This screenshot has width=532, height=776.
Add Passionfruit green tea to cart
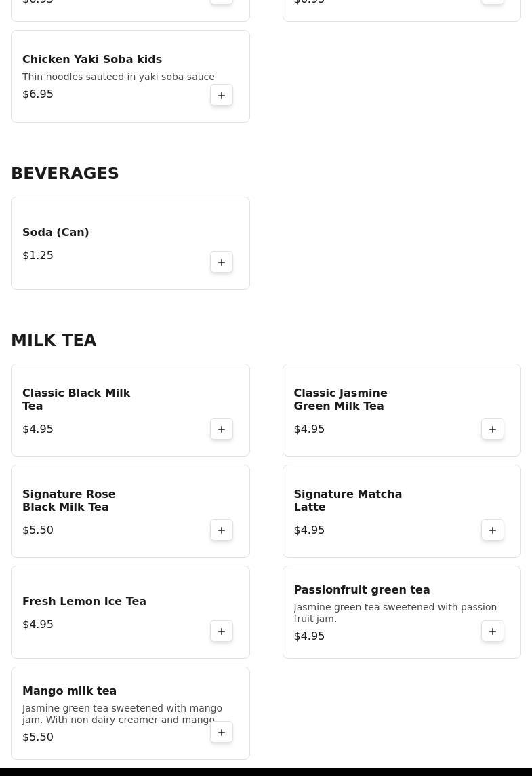click(x=493, y=632)
